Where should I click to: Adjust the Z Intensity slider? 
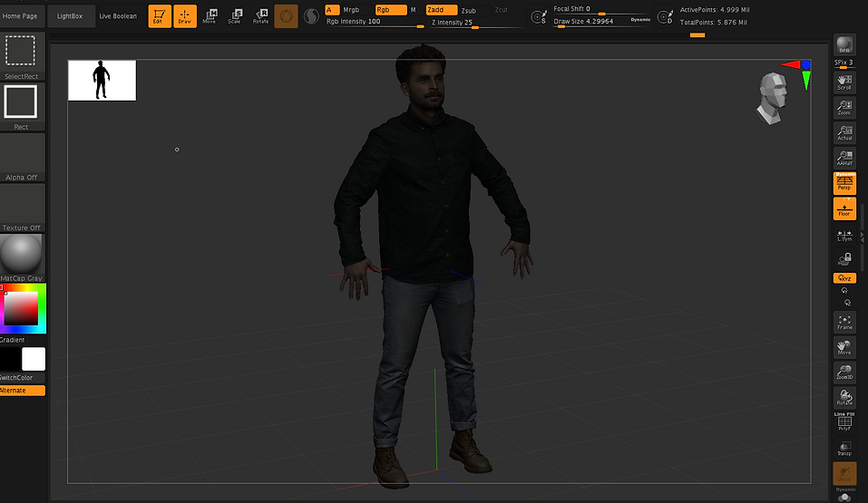point(476,23)
